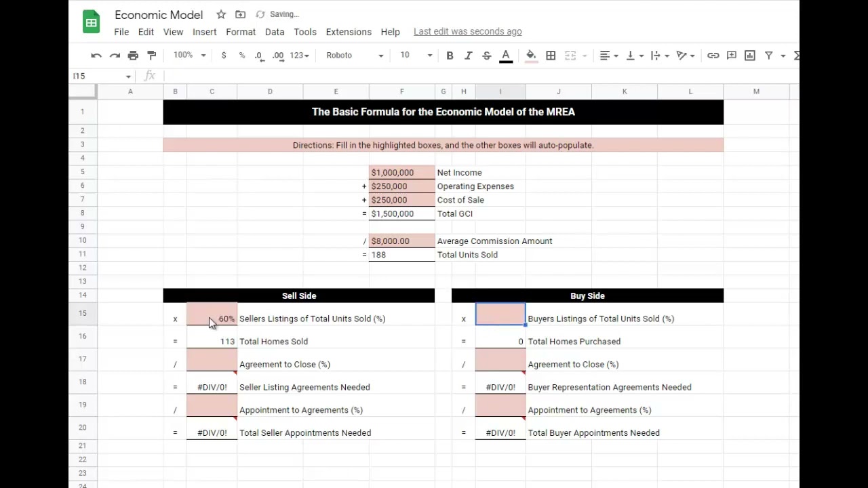868x488 pixels.
Task: Insert a link
Action: [713, 56]
